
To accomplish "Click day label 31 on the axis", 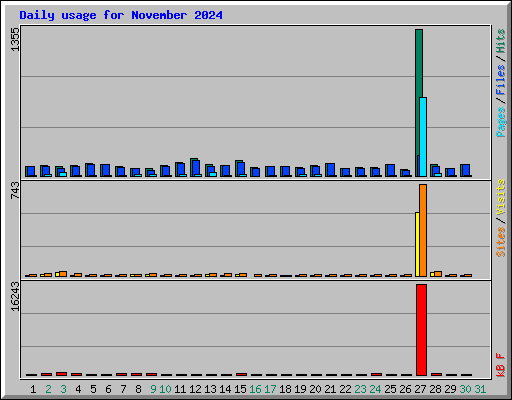I will [x=480, y=389].
